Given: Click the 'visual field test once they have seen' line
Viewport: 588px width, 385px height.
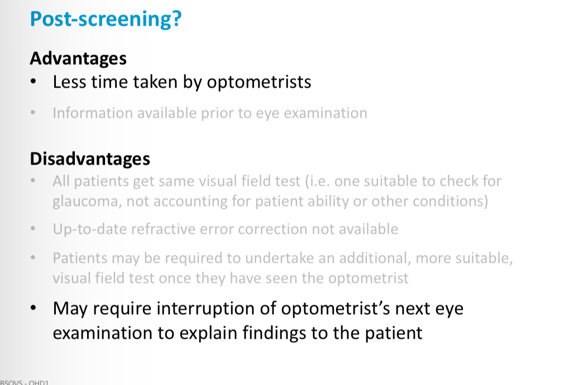Looking at the screenshot, I should coord(231,278).
